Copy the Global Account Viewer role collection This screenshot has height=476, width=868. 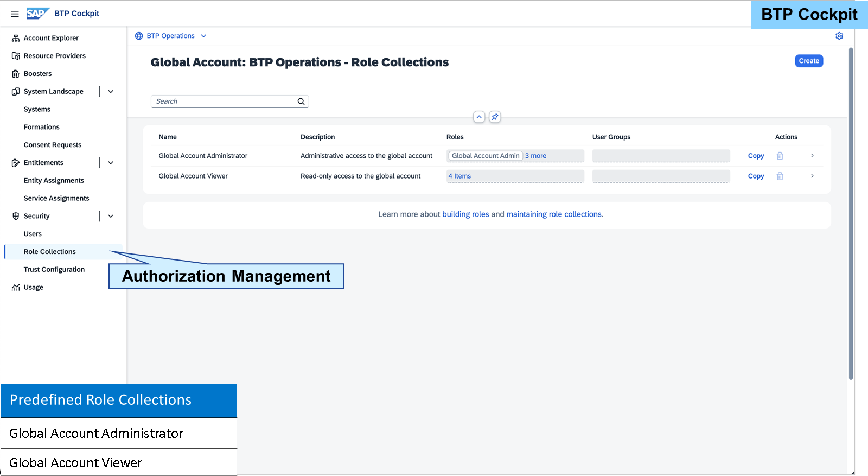coord(756,176)
